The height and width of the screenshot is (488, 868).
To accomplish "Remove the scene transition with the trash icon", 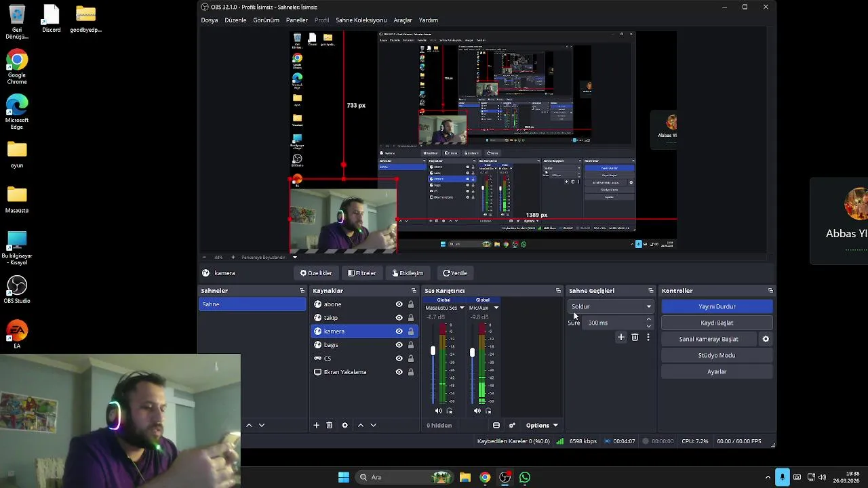I will pyautogui.click(x=635, y=337).
